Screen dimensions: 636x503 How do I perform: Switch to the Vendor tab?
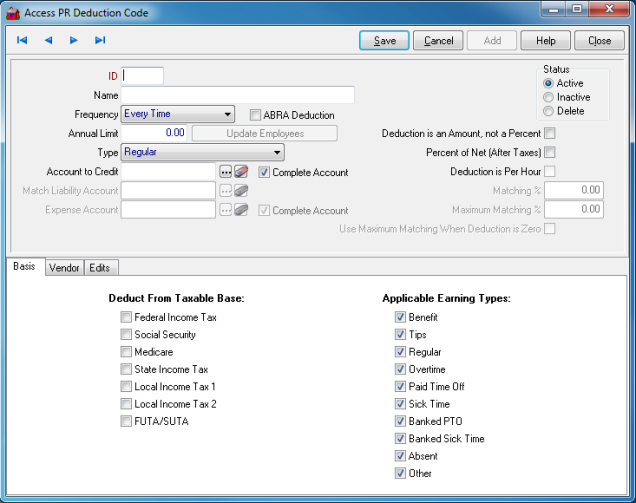pyautogui.click(x=64, y=268)
